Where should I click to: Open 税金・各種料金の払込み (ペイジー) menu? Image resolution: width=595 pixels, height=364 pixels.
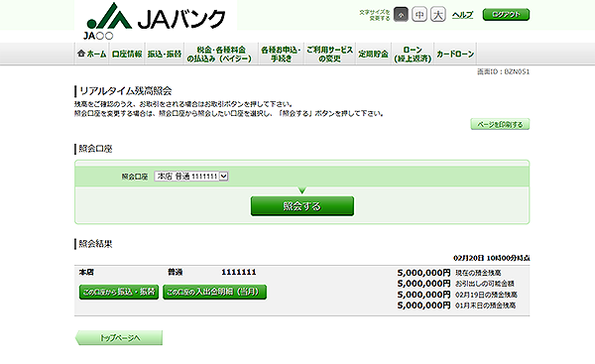(x=220, y=54)
